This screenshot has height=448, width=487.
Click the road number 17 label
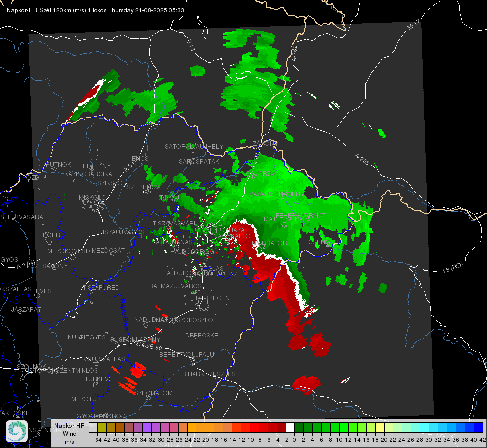pos(281,385)
